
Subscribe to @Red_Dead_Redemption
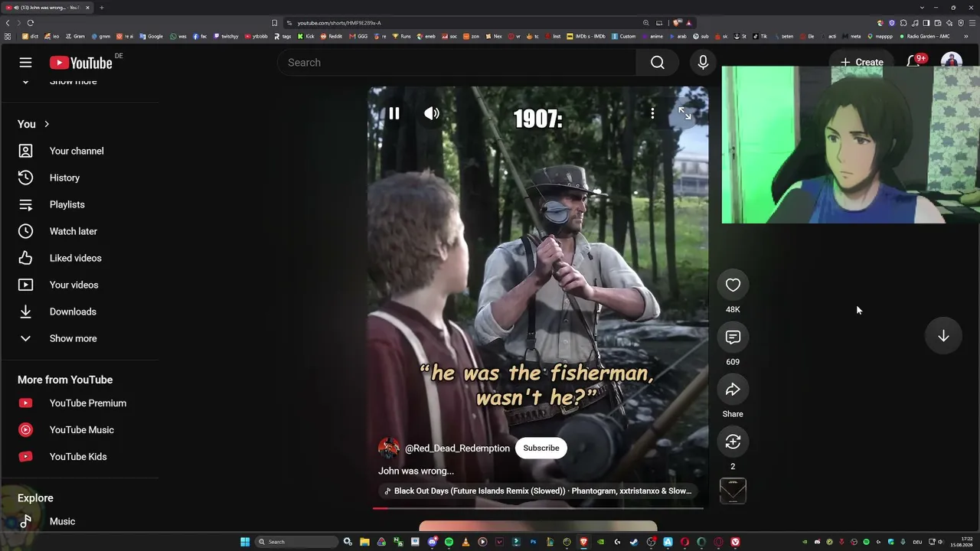[x=541, y=448]
